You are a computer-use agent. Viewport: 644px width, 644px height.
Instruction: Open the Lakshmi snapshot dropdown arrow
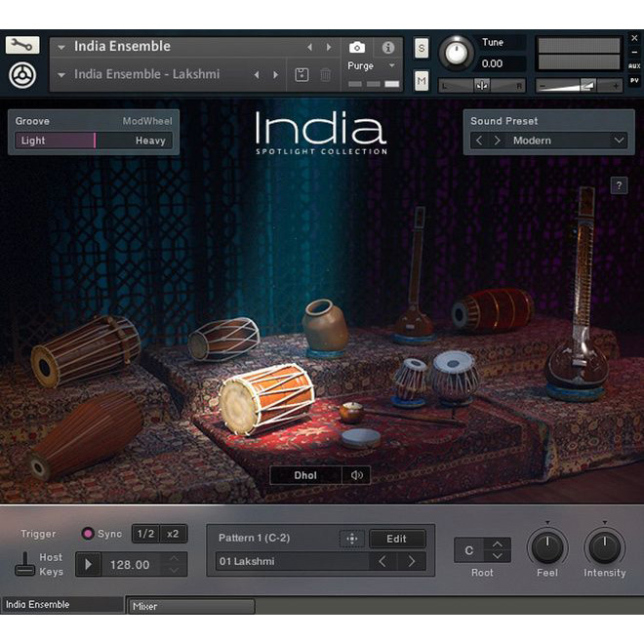tap(61, 75)
